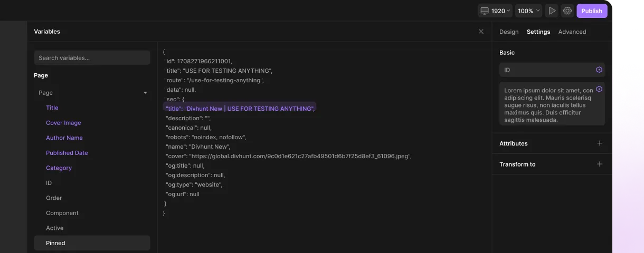Switch to the Advanced tab
The height and width of the screenshot is (253, 644).
tap(572, 32)
